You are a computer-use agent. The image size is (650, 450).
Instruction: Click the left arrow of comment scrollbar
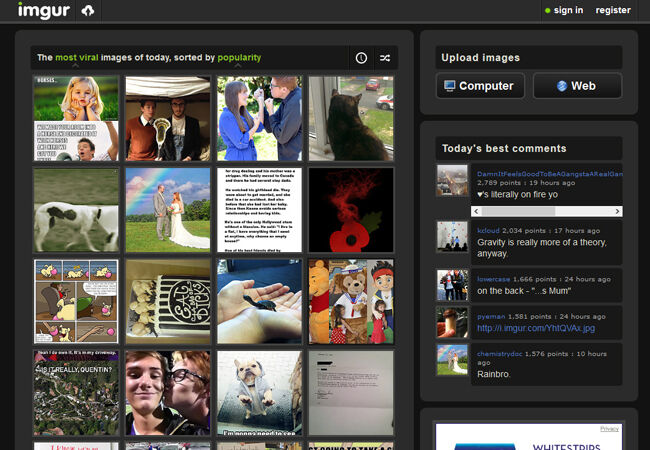tap(476, 211)
